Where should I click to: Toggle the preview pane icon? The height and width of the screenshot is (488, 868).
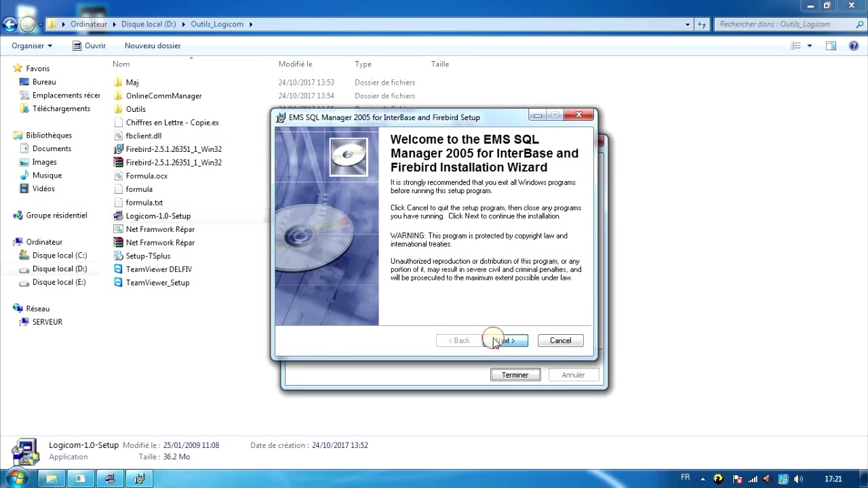[831, 45]
